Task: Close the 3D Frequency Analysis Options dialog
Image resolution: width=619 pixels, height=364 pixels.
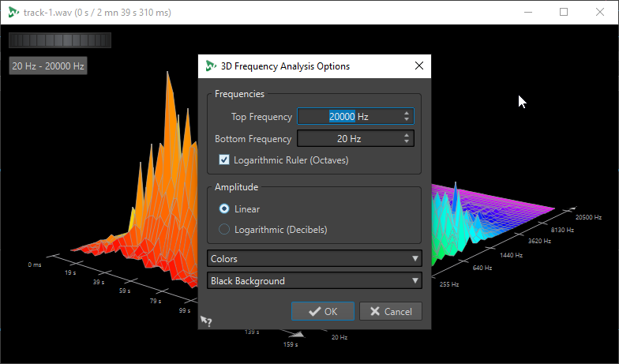Action: (418, 66)
